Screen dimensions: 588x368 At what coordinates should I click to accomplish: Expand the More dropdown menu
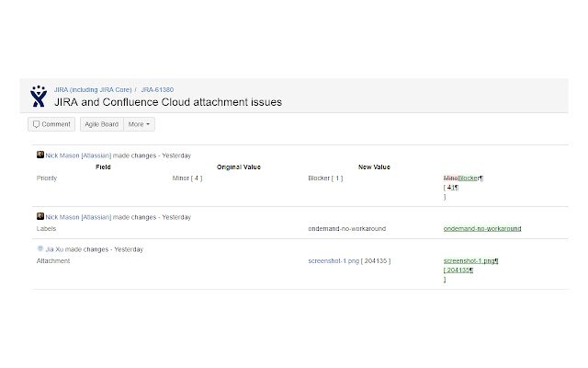[x=139, y=124]
